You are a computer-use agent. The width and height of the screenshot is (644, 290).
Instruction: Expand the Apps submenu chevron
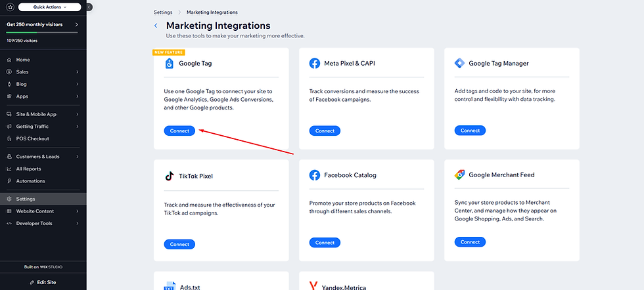(78, 96)
